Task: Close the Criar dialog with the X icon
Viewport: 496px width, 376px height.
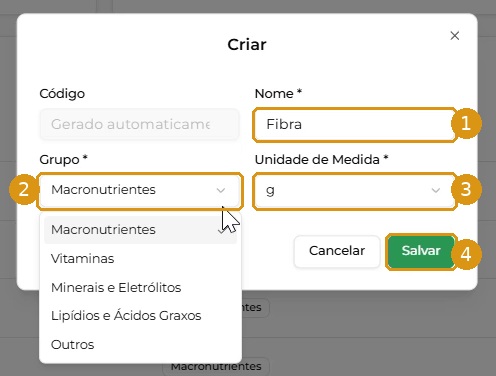Action: (x=455, y=36)
